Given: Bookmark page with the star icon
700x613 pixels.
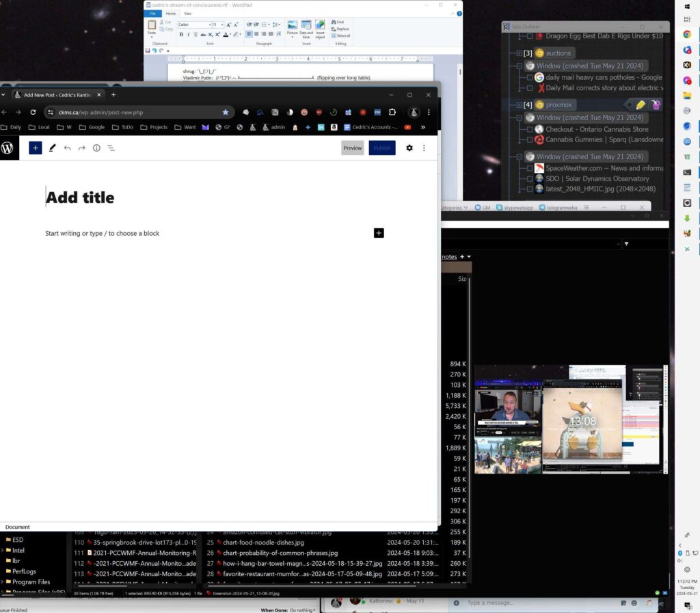Looking at the screenshot, I should tap(226, 112).
